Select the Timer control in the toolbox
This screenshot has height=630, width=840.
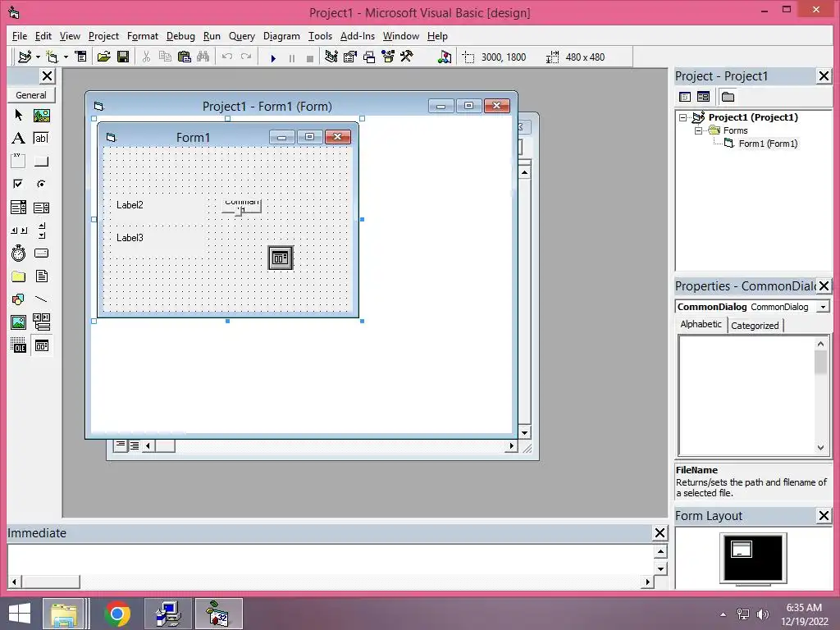18,253
